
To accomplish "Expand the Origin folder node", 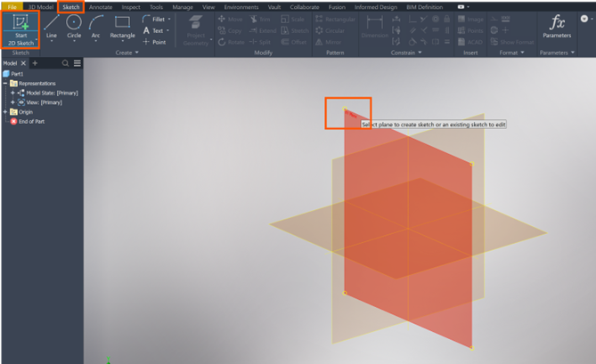I will tap(5, 111).
